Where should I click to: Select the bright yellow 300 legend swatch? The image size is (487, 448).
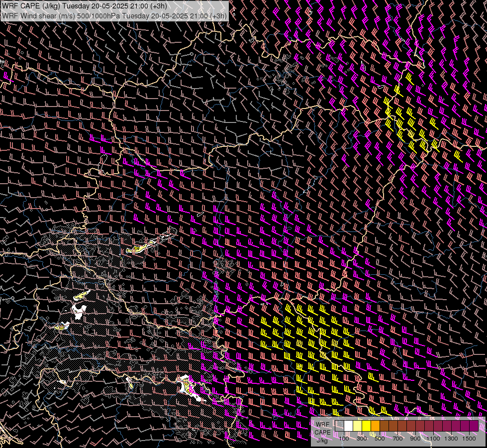pos(367,426)
